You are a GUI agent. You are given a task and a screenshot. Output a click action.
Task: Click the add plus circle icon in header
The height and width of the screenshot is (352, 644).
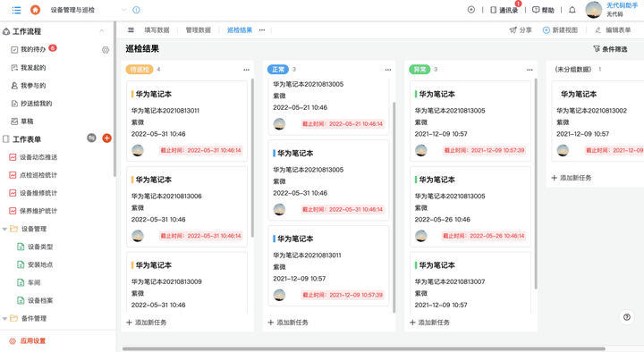471,10
